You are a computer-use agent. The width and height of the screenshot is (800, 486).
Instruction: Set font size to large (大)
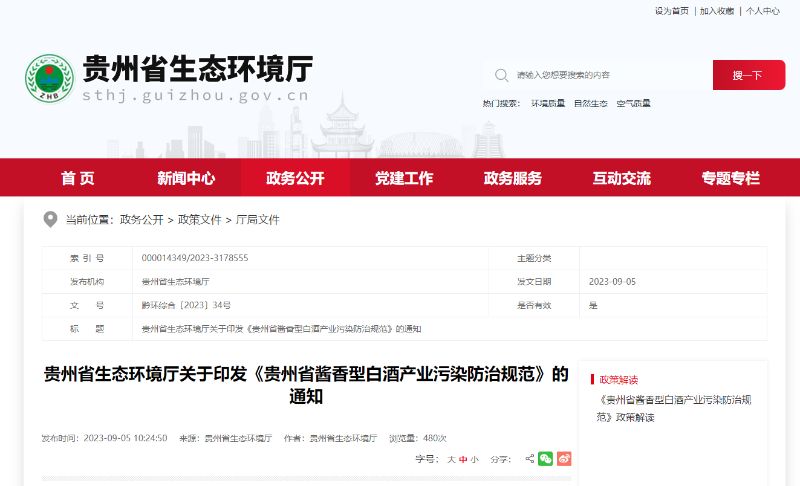pyautogui.click(x=451, y=460)
